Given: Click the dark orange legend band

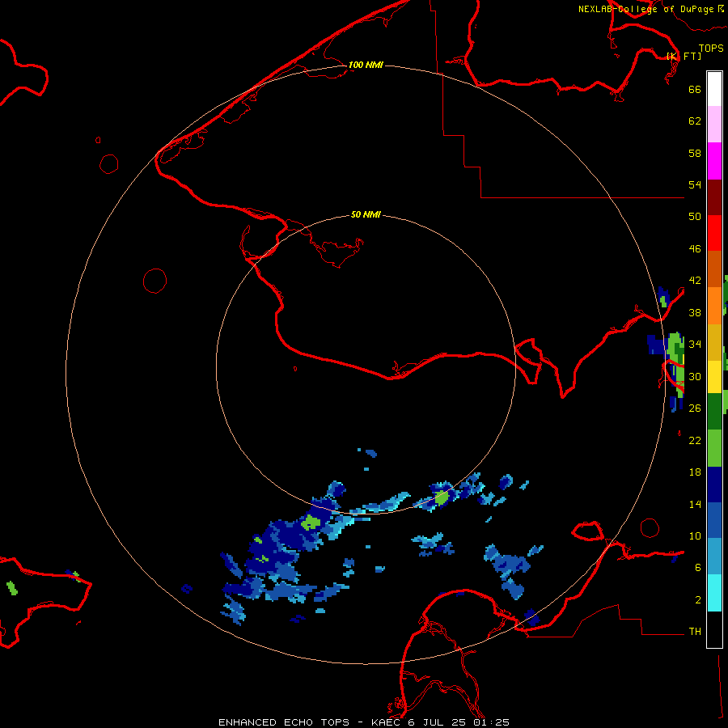Looking at the screenshot, I should 714,269.
